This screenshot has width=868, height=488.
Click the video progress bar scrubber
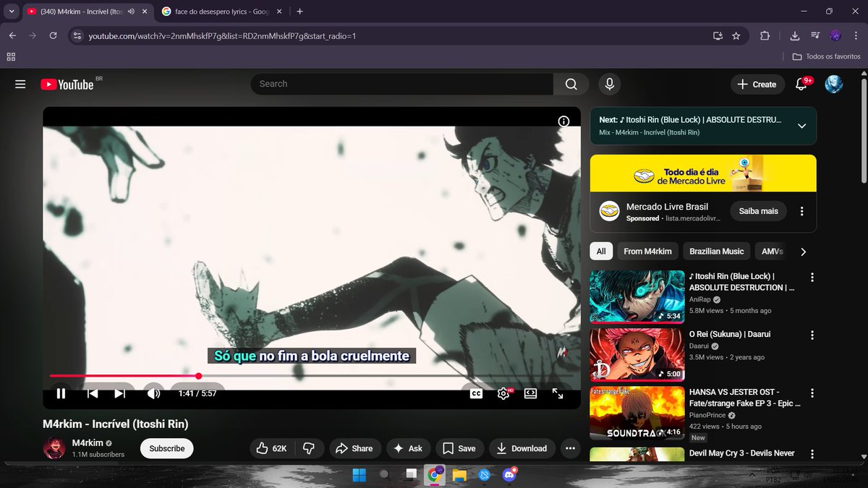pyautogui.click(x=198, y=376)
